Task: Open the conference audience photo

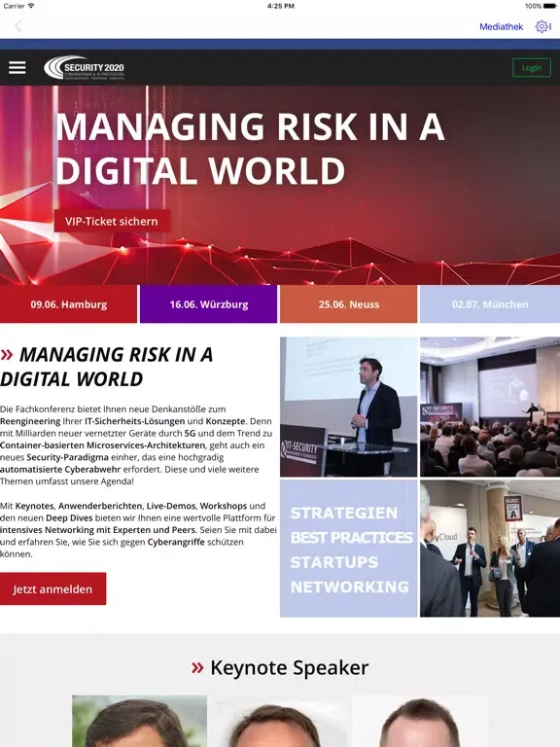Action: (490, 407)
